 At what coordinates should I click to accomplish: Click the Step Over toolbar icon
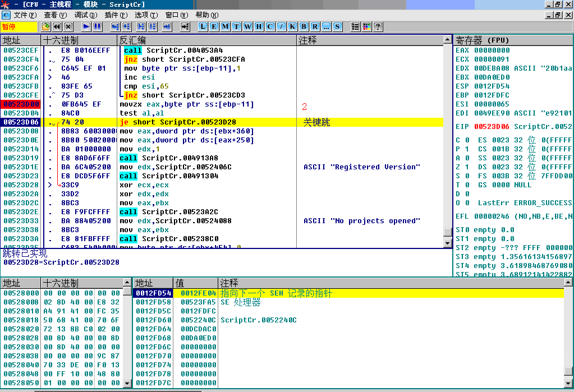point(127,27)
